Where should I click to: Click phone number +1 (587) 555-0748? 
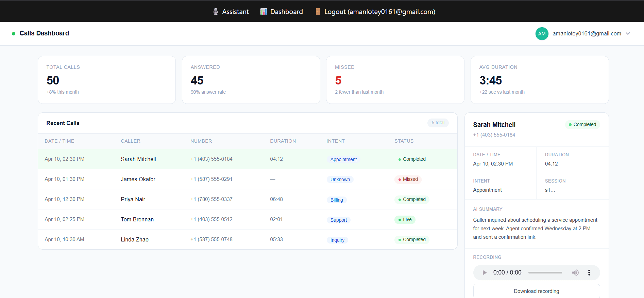[211, 239]
